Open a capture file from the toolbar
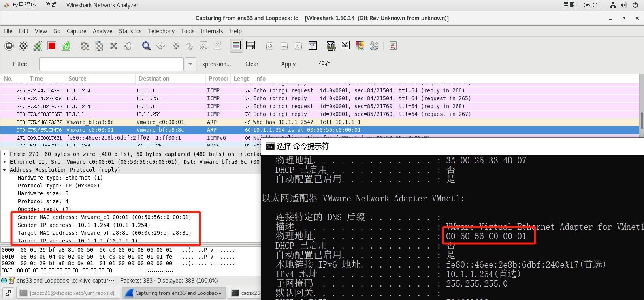 [x=85, y=46]
